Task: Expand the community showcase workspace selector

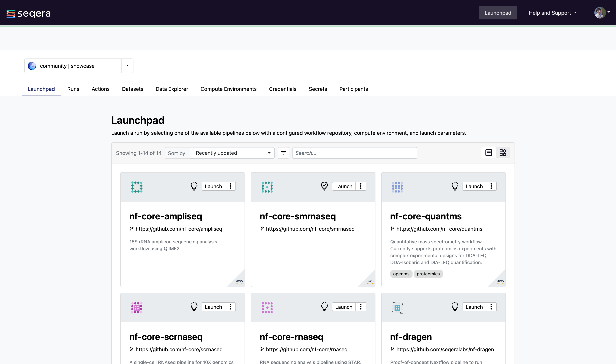Action: pos(127,66)
